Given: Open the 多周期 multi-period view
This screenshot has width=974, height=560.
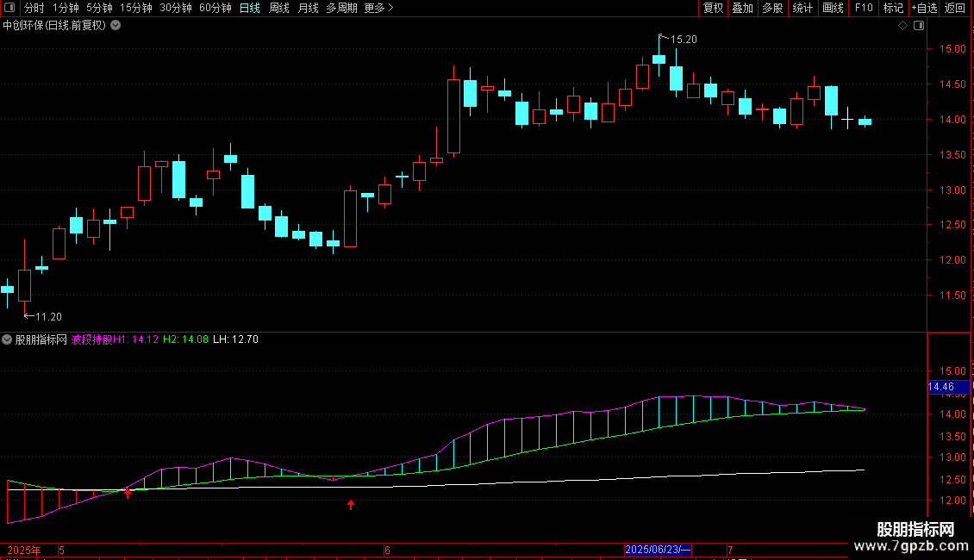Looking at the screenshot, I should pos(341,8).
